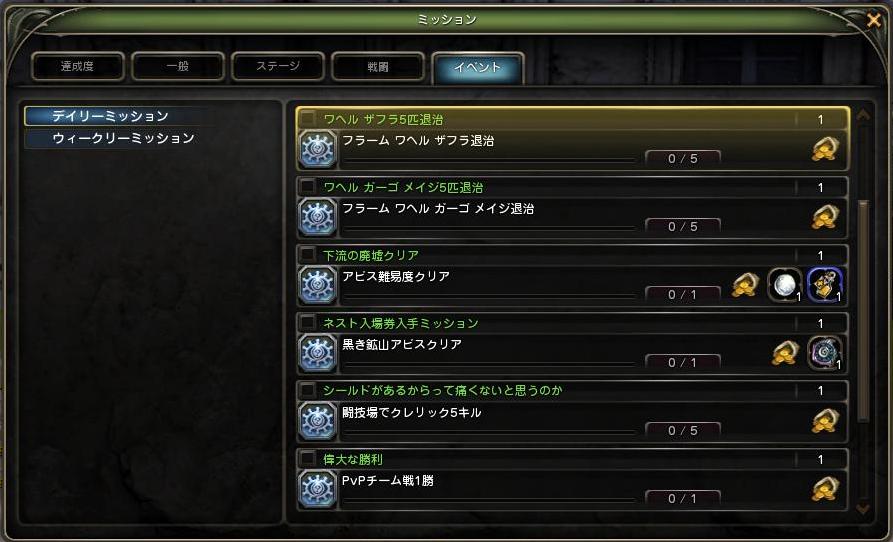
Task: Open the ネスト入場券入手ミッション mission title
Action: 400,323
